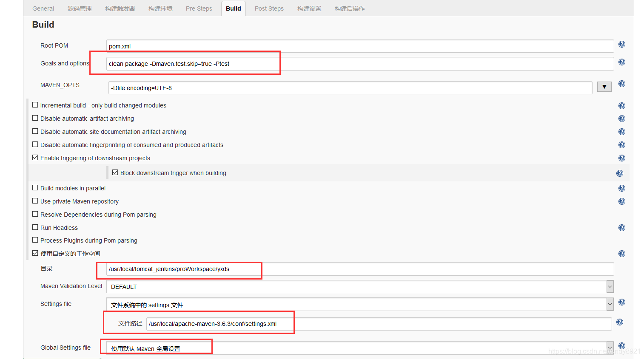Enable Build modules in parallel

pyautogui.click(x=35, y=188)
